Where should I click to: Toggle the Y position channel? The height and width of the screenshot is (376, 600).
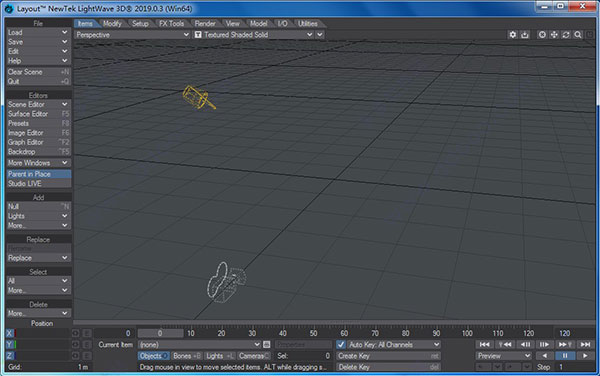click(x=10, y=345)
